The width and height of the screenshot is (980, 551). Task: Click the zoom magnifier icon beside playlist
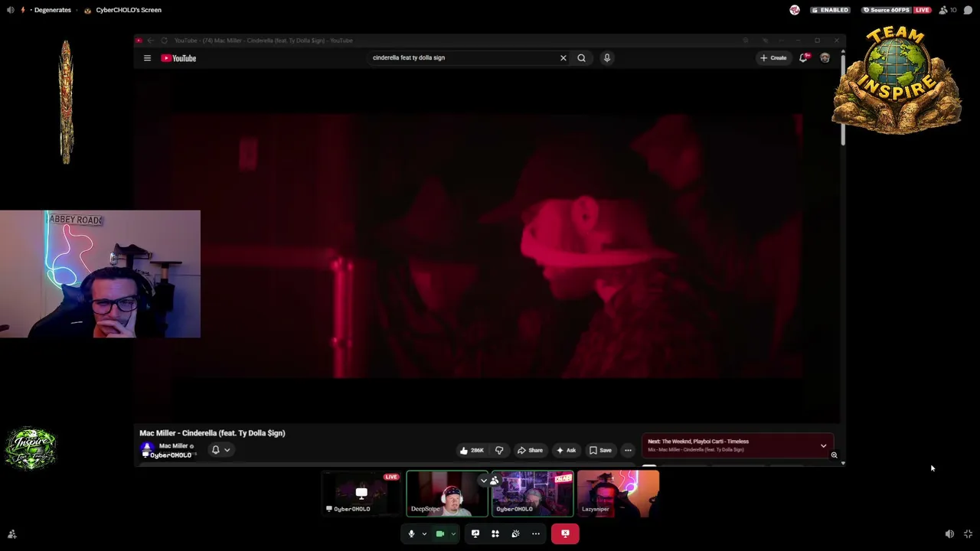pos(834,455)
